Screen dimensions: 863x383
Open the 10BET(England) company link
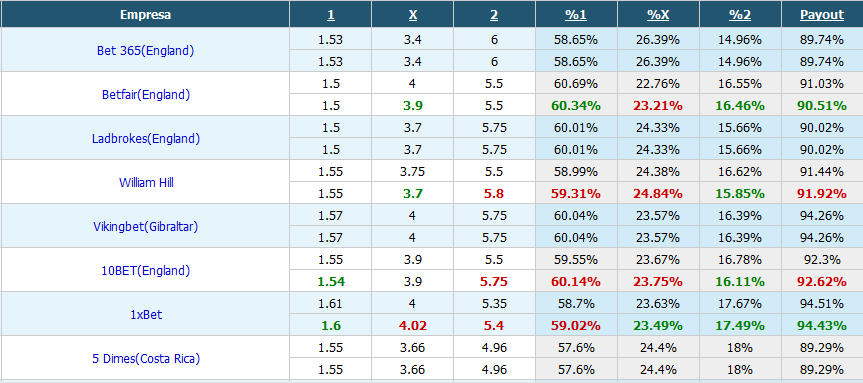point(146,271)
